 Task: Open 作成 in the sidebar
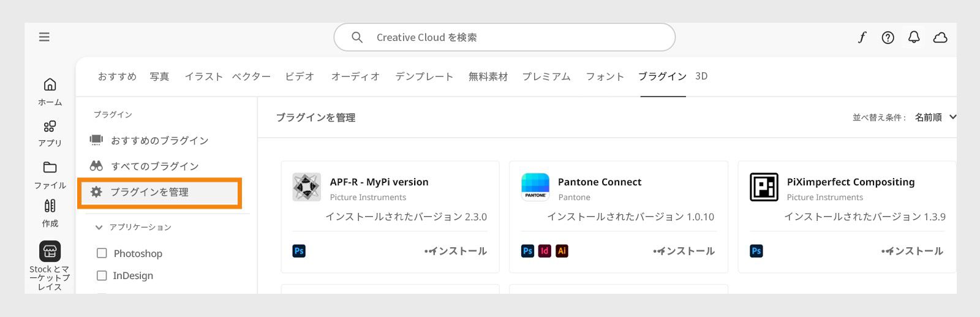point(50,214)
